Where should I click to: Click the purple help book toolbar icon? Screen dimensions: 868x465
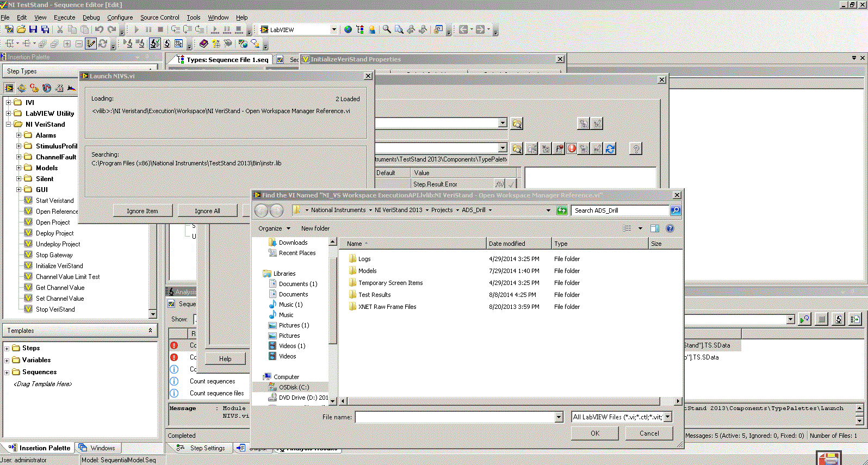click(203, 44)
